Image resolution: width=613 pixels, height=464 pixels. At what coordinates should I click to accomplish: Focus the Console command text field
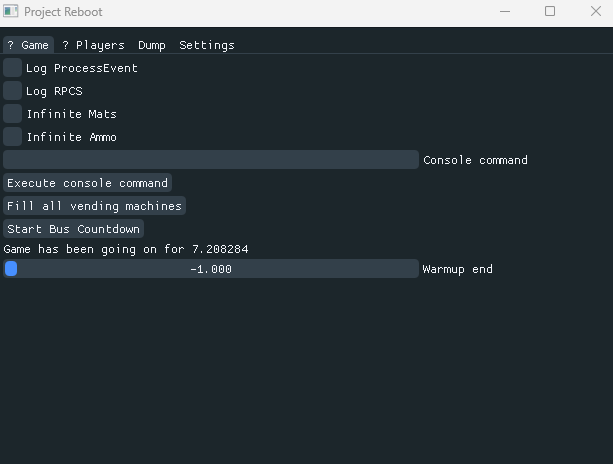click(211, 160)
